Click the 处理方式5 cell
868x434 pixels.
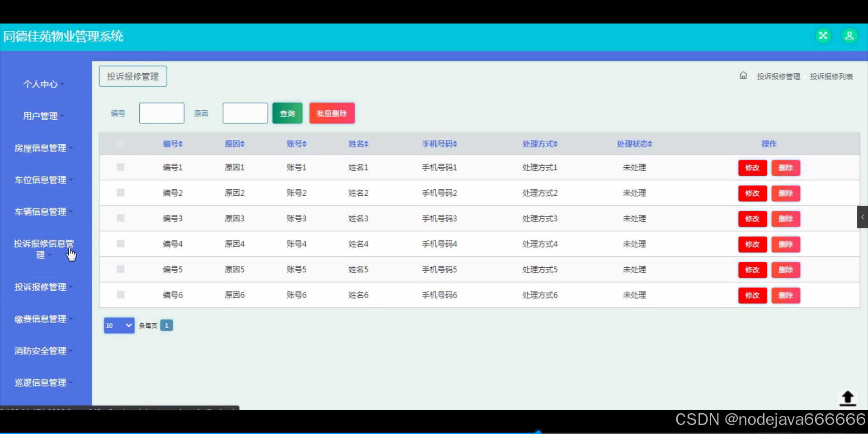540,269
